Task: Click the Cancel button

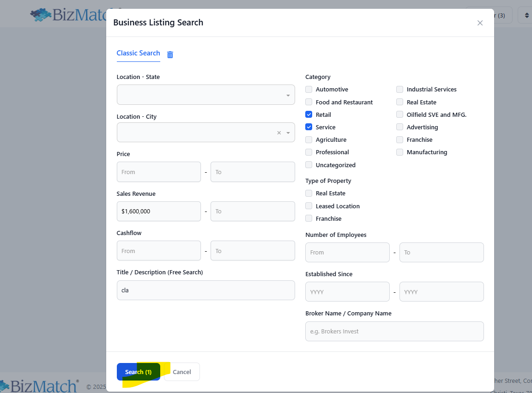Action: pyautogui.click(x=182, y=372)
